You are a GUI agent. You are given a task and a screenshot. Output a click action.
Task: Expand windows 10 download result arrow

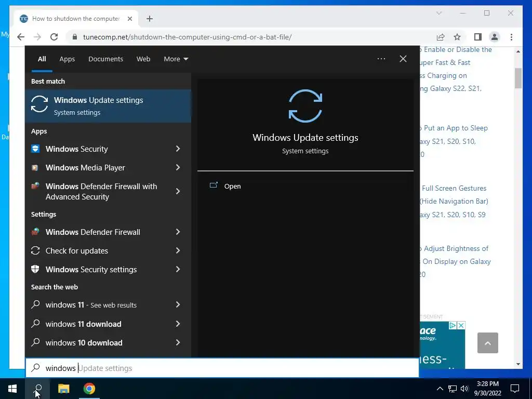pos(178,342)
